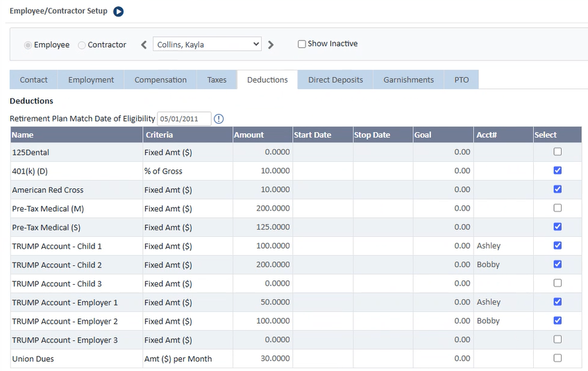Click the Bobby account in Child 2 row
The width and height of the screenshot is (588, 371).
pos(488,265)
